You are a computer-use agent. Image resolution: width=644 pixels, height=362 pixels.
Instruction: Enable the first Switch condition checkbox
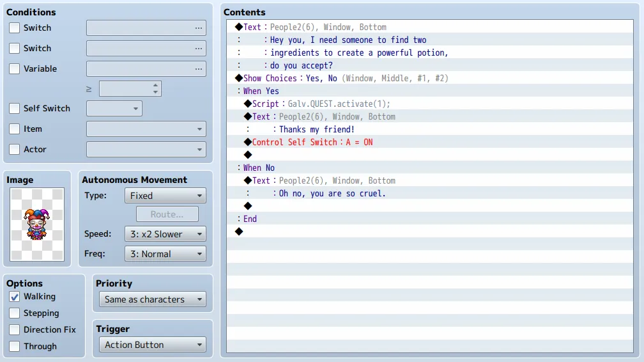click(14, 28)
